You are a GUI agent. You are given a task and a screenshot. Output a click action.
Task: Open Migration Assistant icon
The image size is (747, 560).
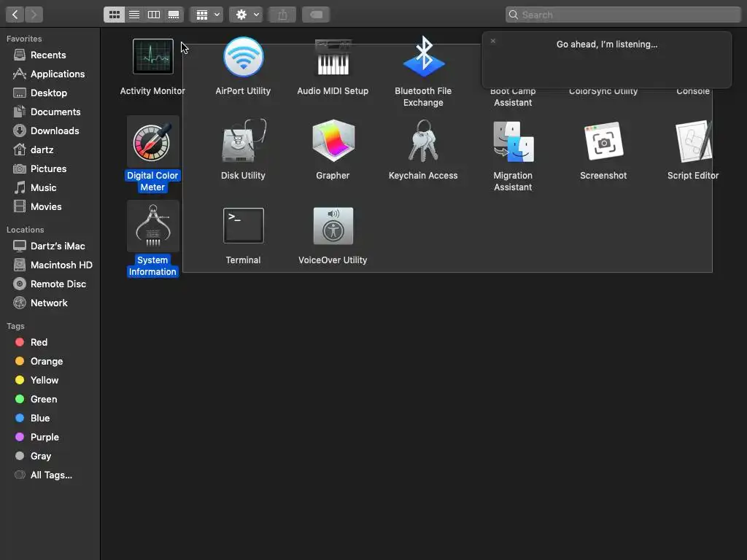(513, 141)
